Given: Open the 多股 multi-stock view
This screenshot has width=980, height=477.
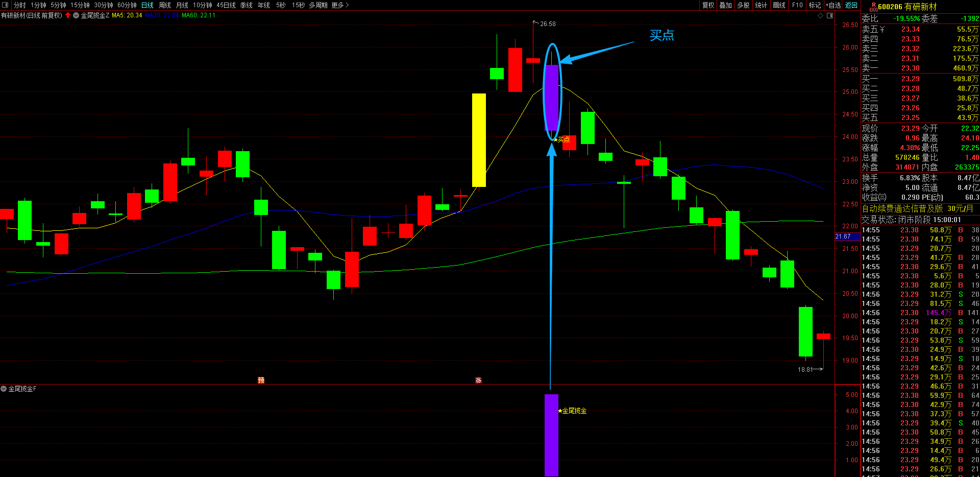Looking at the screenshot, I should coord(744,5).
